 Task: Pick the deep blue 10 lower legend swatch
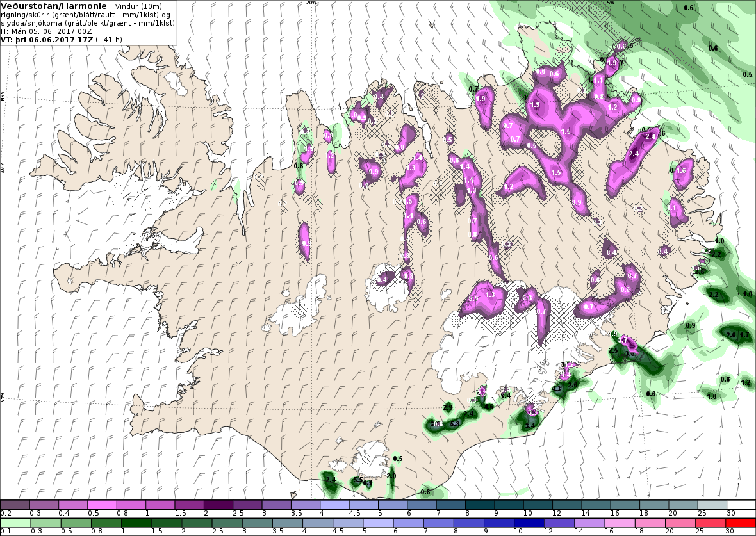coord(529,523)
